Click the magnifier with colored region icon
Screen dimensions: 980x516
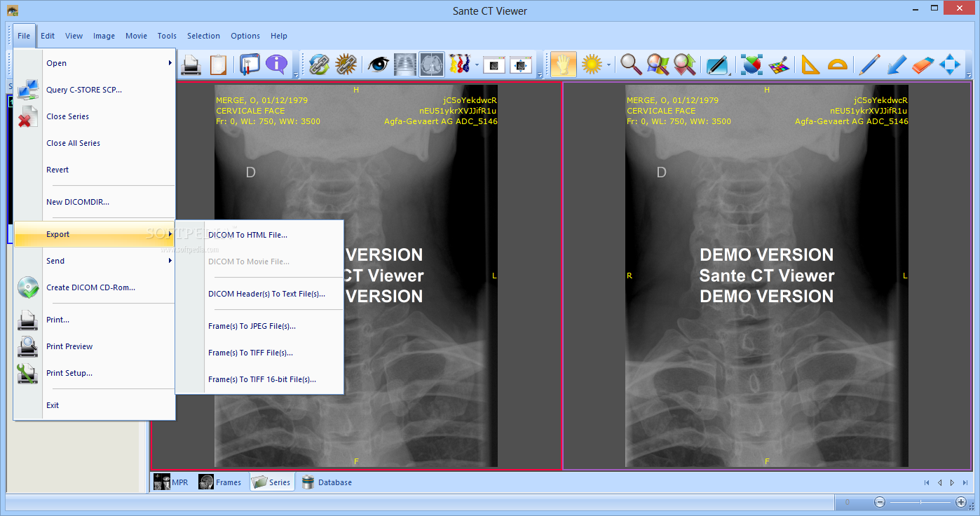coord(658,64)
